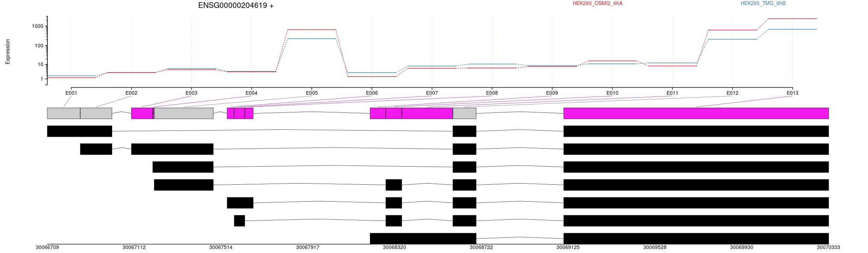Click the E001 exon axis label
This screenshot has width=868, height=253.
coord(71,93)
